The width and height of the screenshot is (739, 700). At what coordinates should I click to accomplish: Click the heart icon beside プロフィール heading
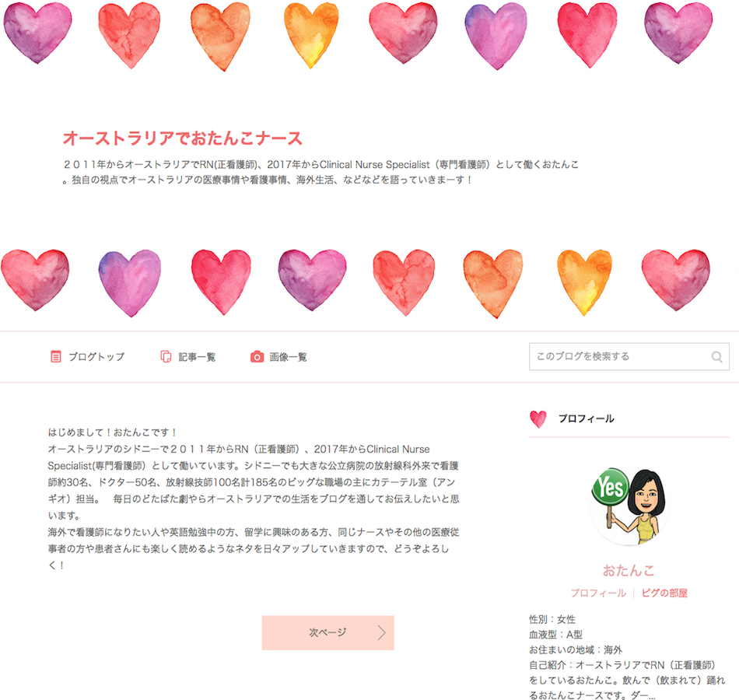point(538,418)
